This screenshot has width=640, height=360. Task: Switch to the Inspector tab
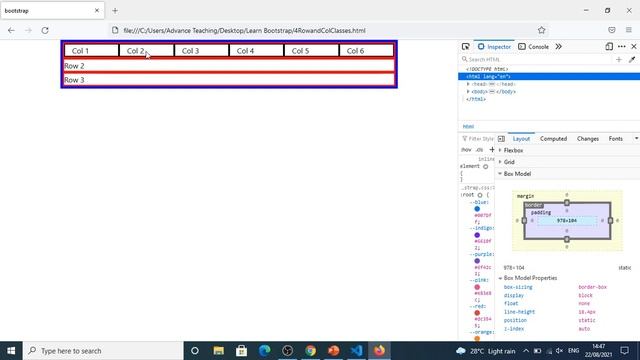point(494,47)
